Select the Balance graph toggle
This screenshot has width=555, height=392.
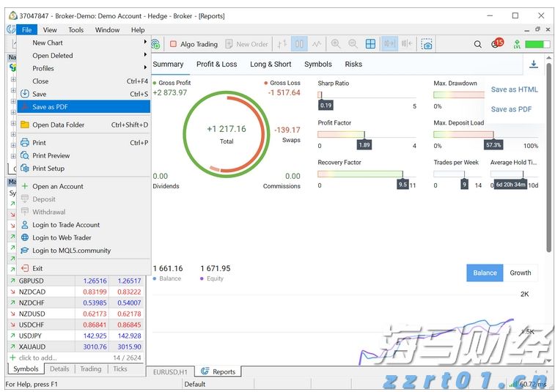click(485, 273)
